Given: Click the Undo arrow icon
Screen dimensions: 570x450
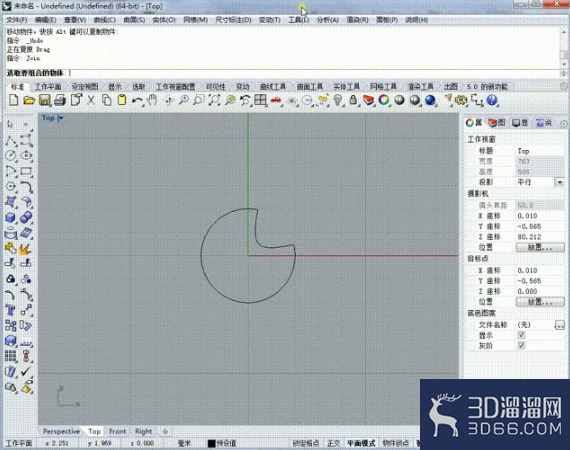Looking at the screenshot, I should pos(137,101).
